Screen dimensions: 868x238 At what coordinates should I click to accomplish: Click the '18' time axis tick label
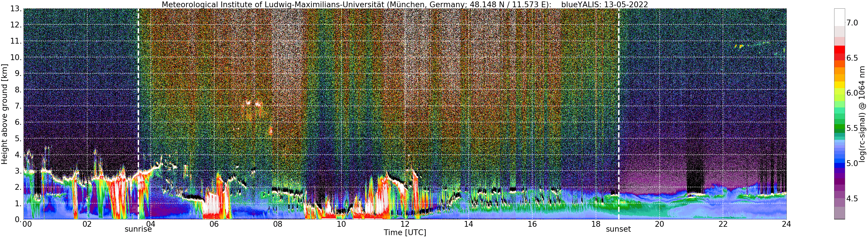[x=596, y=224]
